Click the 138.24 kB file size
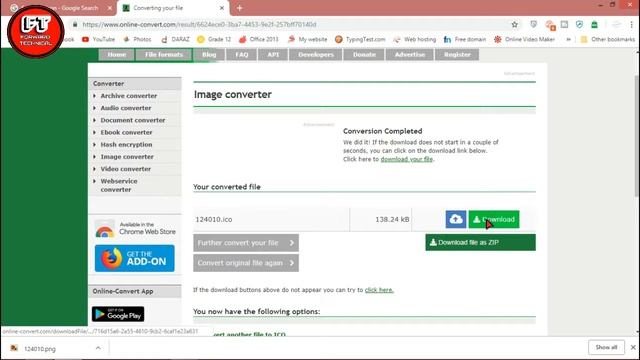 pyautogui.click(x=392, y=220)
